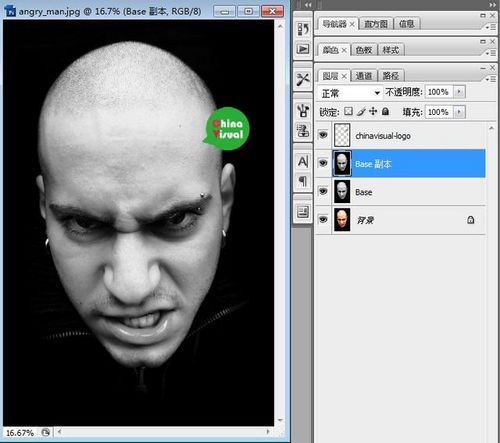Click the 不透明度 100% opacity field
500x443 pixels.
pos(439,92)
